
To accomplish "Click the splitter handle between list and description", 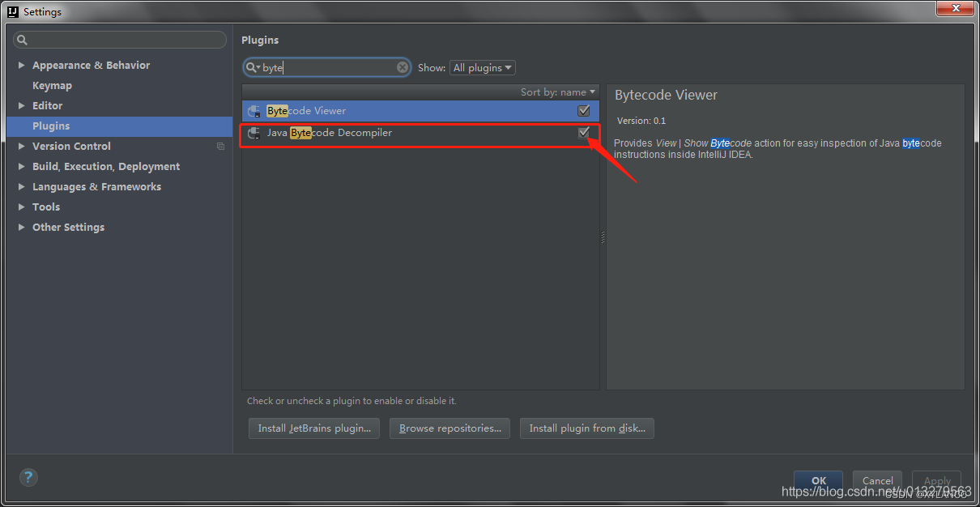I will click(603, 237).
